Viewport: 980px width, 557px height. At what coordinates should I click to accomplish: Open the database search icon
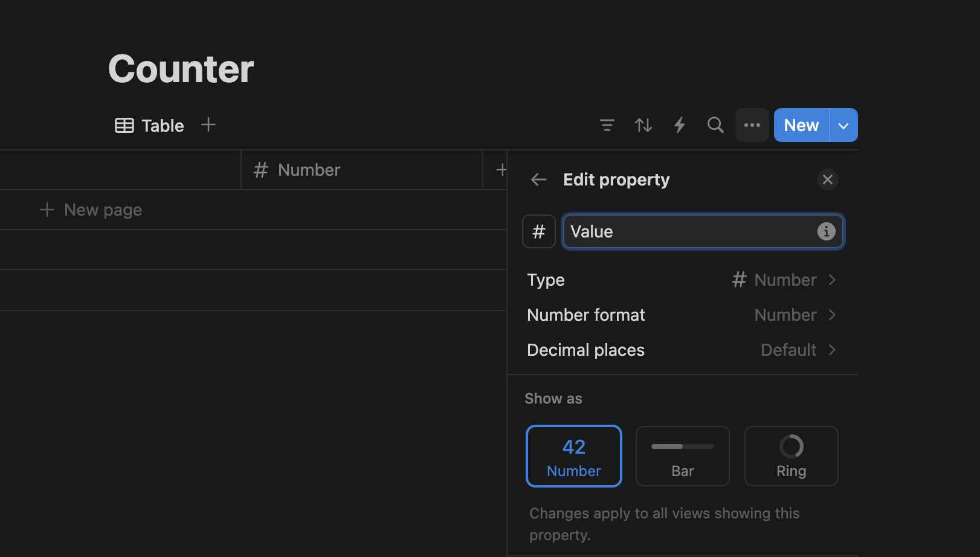(715, 125)
